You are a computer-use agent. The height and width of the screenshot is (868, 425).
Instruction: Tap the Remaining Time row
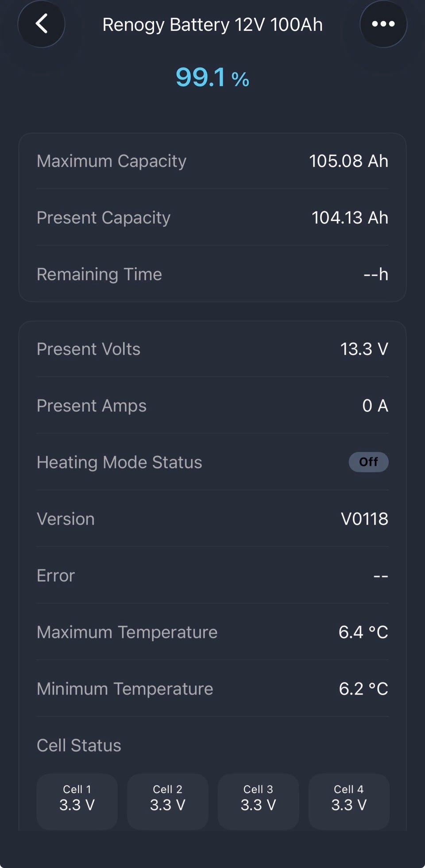pyautogui.click(x=212, y=274)
